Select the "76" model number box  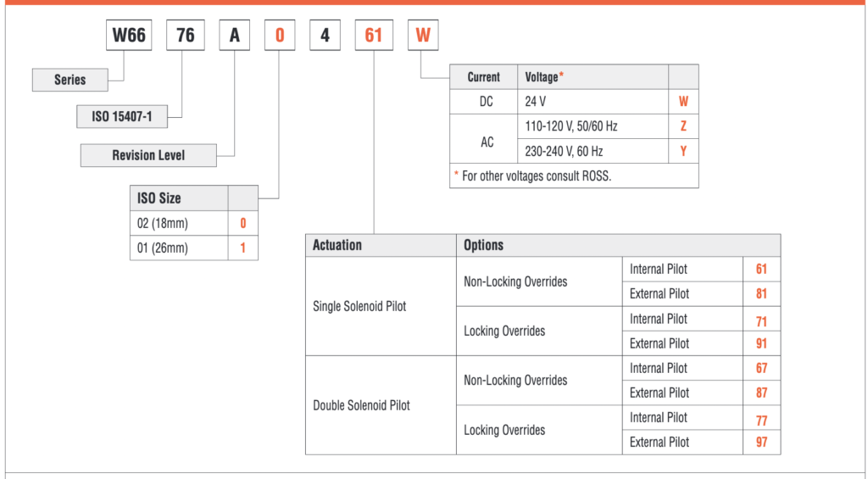[185, 35]
